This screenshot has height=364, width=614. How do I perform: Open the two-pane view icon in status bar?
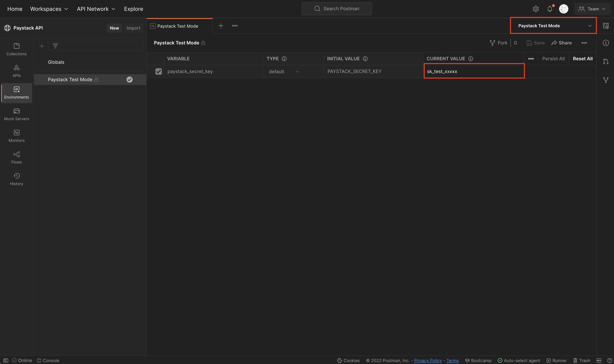click(x=599, y=360)
